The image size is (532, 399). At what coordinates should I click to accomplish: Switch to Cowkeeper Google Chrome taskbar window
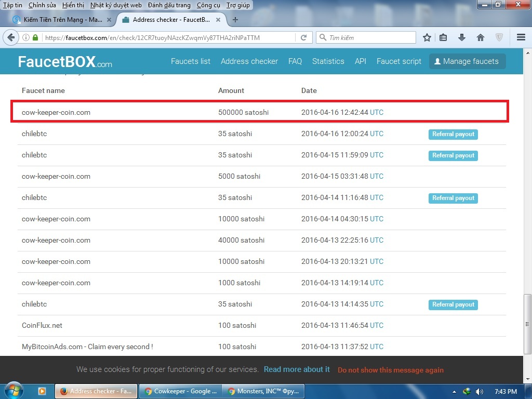pyautogui.click(x=181, y=391)
